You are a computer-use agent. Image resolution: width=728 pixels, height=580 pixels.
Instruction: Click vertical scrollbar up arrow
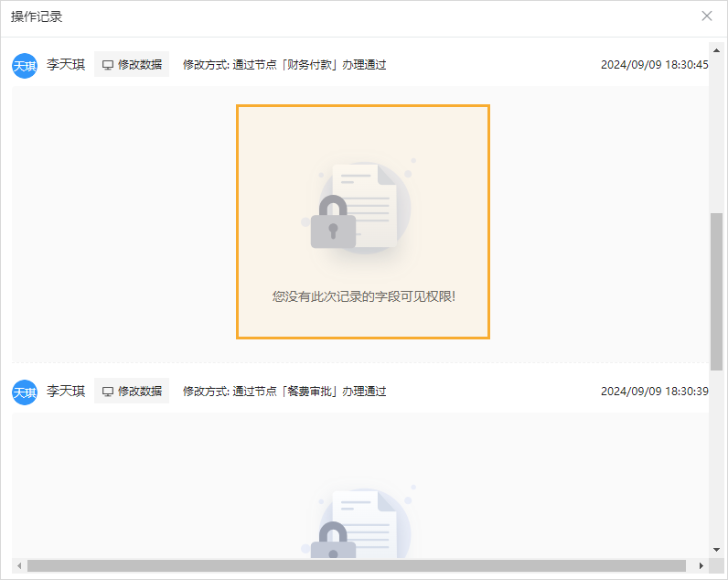tap(716, 50)
